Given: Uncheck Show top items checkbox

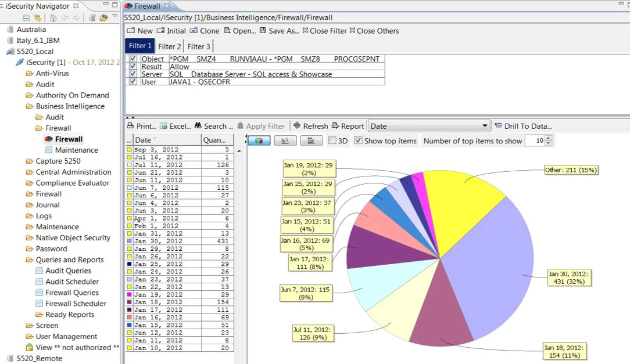Looking at the screenshot, I should coord(358,140).
